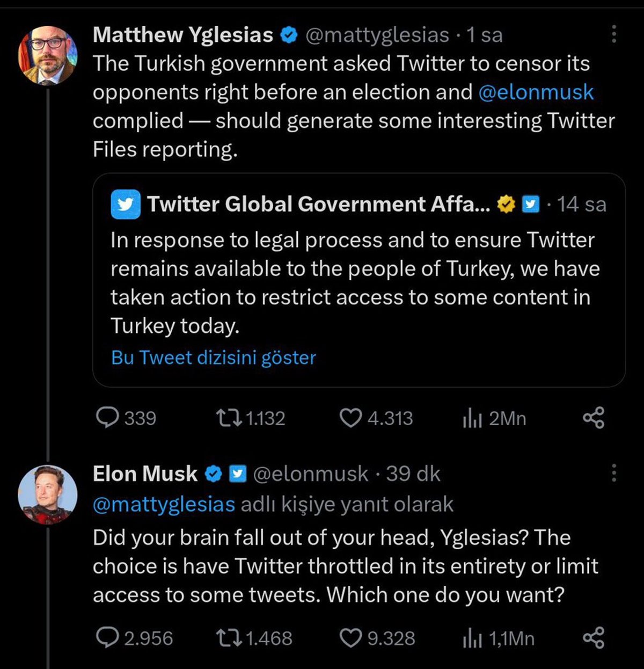Like Elon Musk's reply
Viewport: 644px width, 669px height.
(x=352, y=638)
